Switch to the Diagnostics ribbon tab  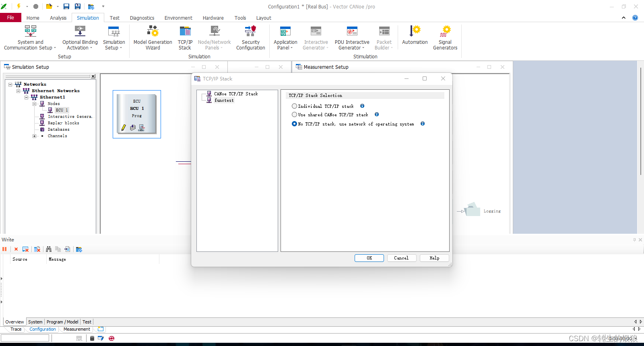click(x=142, y=18)
